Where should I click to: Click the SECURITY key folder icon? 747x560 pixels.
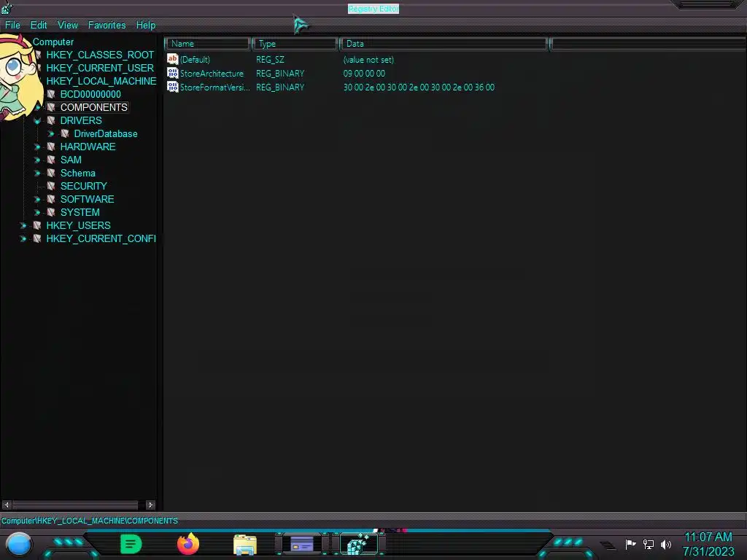coord(51,186)
